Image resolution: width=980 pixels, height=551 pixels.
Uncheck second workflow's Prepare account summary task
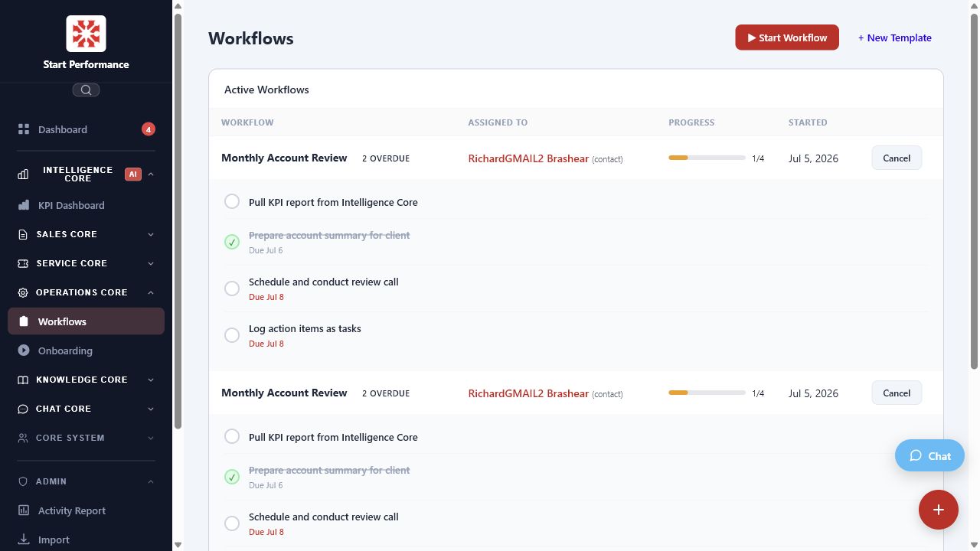click(x=232, y=477)
